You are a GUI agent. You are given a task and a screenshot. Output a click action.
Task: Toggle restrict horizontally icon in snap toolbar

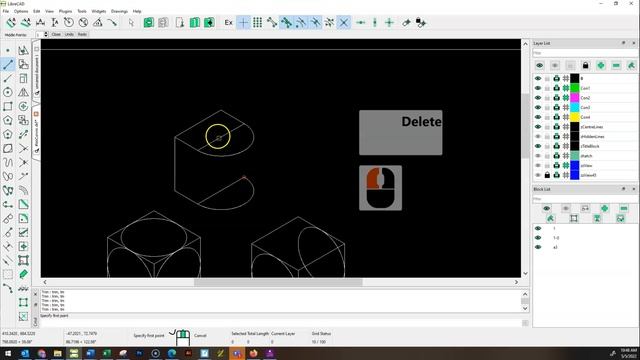click(x=360, y=22)
